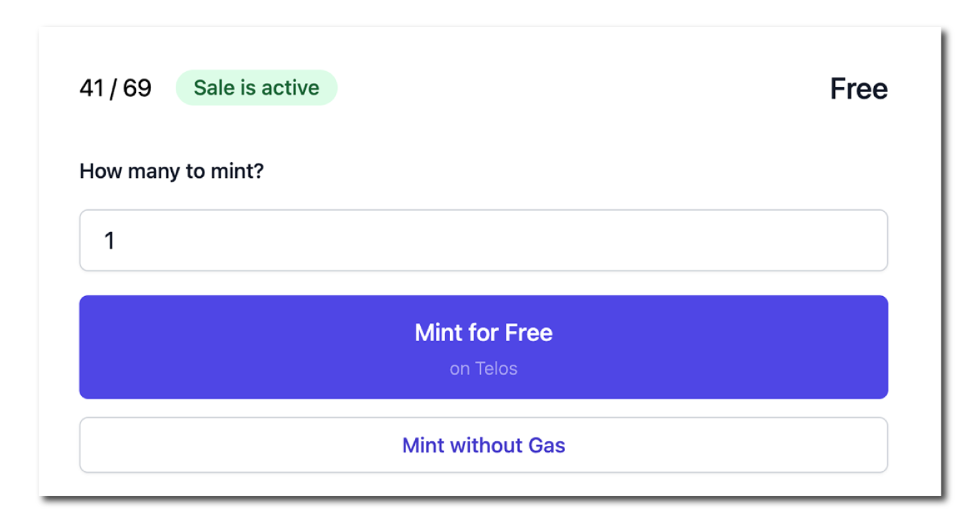Click the Free price label
980x523 pixels.
(x=858, y=89)
